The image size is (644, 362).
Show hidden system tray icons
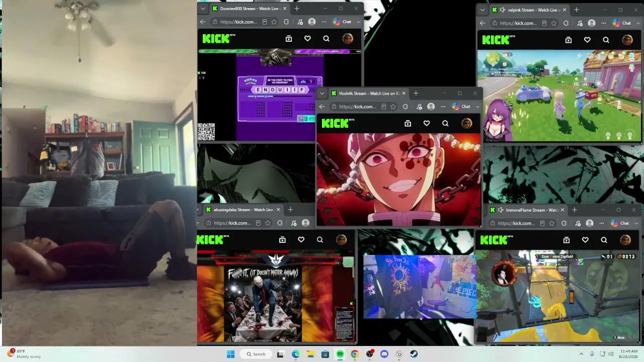tap(581, 354)
